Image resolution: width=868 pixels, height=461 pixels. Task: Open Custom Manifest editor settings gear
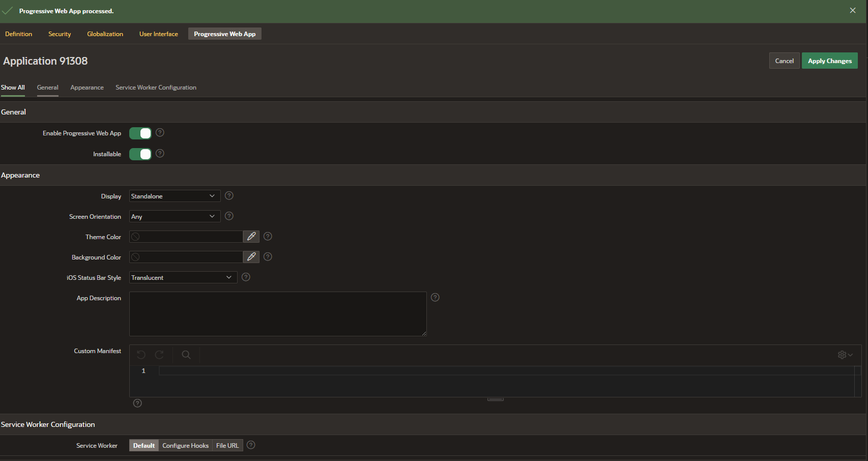pos(845,355)
